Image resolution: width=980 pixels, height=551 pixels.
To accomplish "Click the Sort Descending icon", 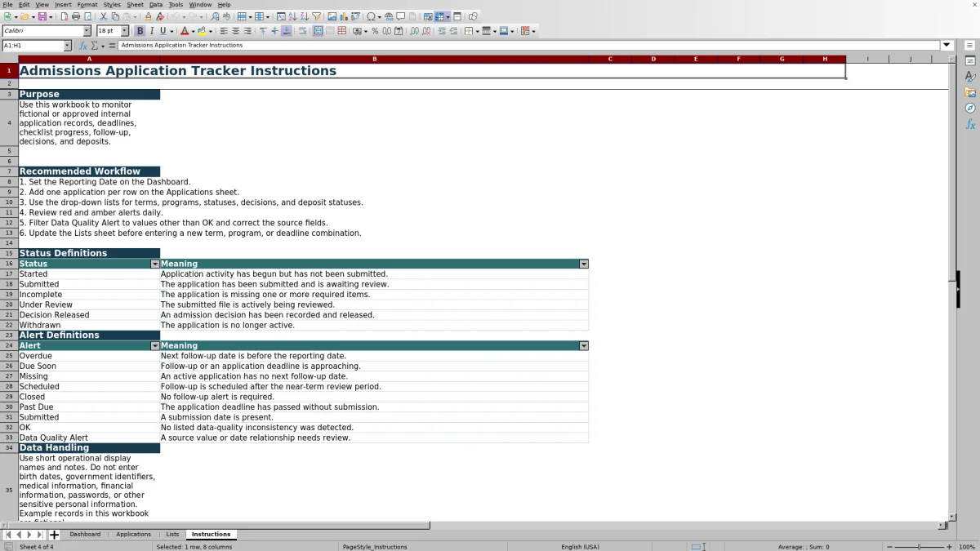I will (x=304, y=16).
